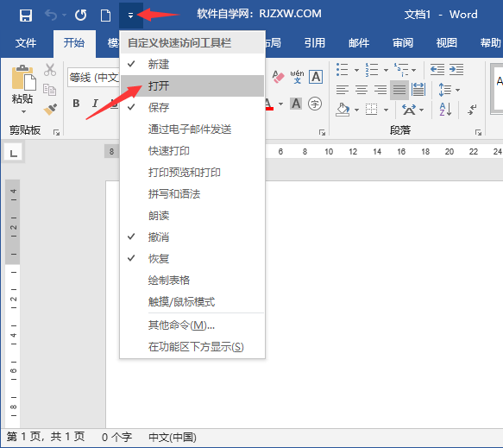
Task: Uncheck 保存 in the customize menu
Action: [x=192, y=107]
